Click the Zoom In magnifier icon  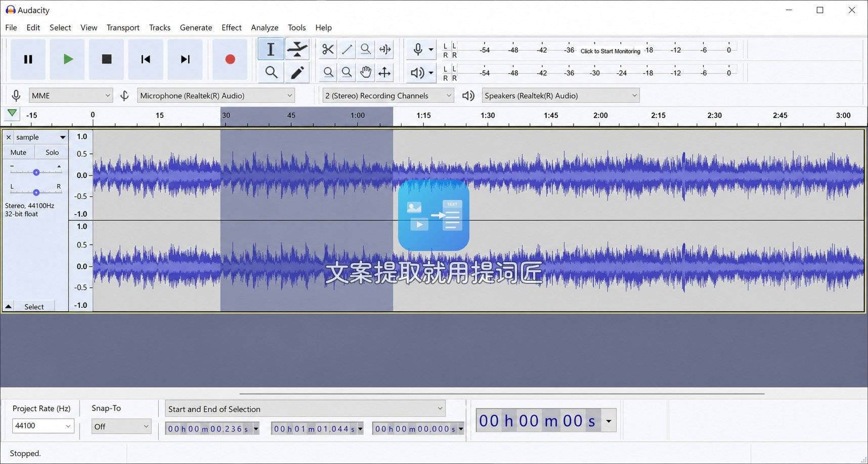328,72
